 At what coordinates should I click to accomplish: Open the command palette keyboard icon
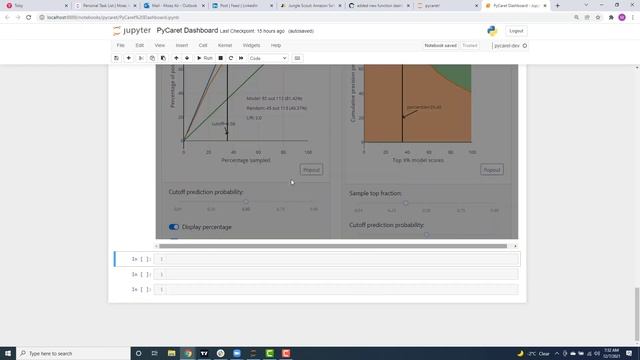click(x=297, y=58)
